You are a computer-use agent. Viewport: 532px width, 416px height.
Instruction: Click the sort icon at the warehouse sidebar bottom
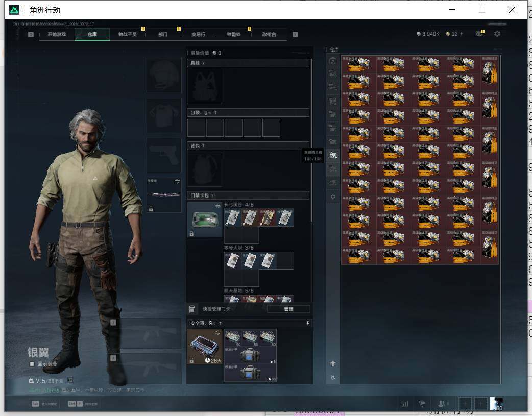pos(333,377)
